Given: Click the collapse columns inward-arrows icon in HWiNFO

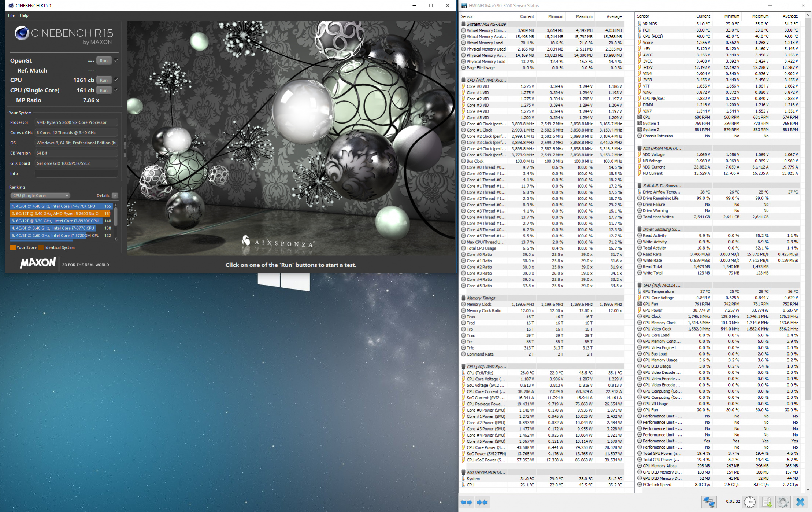Looking at the screenshot, I should (482, 502).
